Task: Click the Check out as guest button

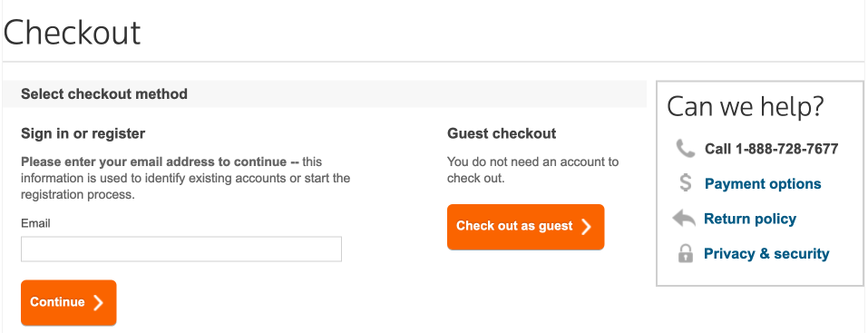Action: pos(525,227)
